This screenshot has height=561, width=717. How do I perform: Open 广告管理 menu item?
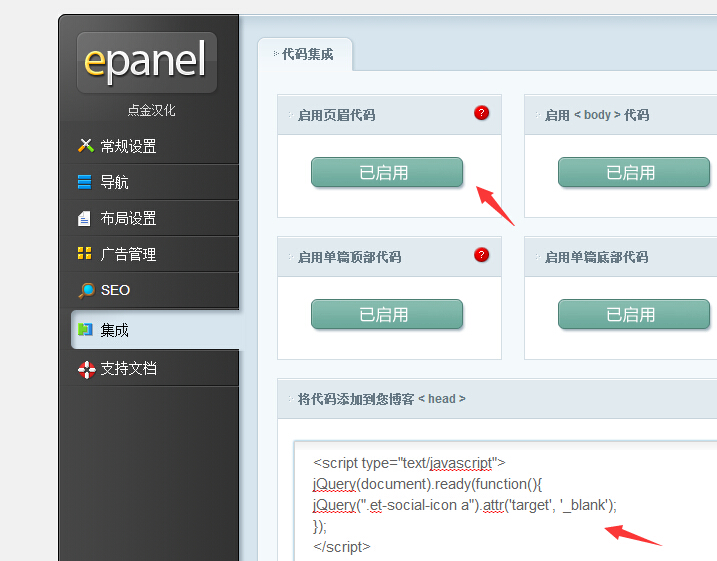(x=150, y=254)
